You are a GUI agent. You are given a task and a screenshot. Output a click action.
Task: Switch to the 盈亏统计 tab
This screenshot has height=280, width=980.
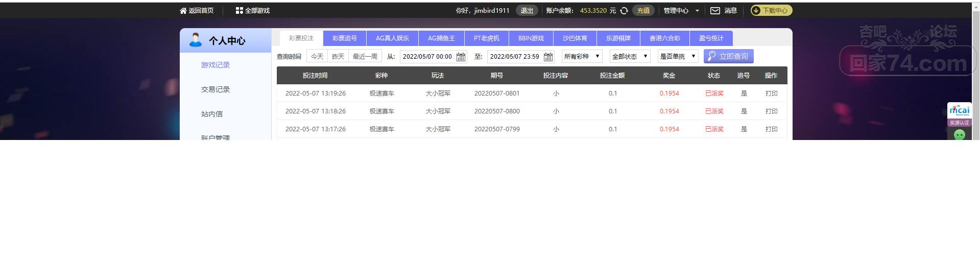pyautogui.click(x=711, y=38)
